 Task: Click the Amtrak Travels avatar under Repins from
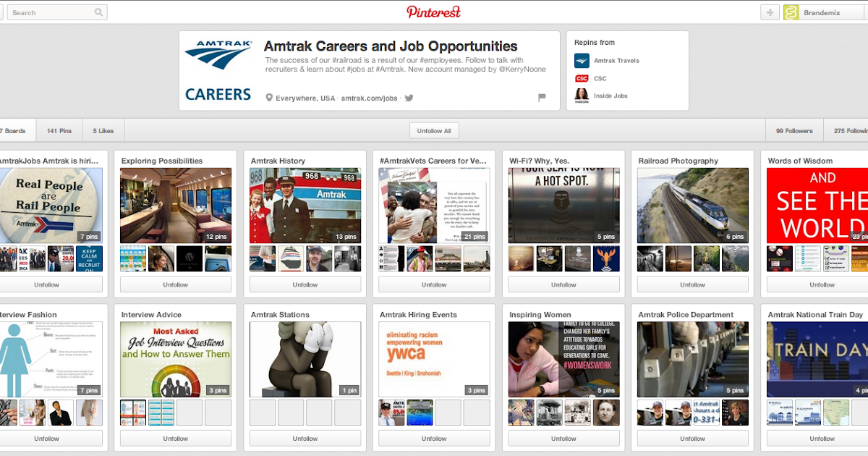582,60
